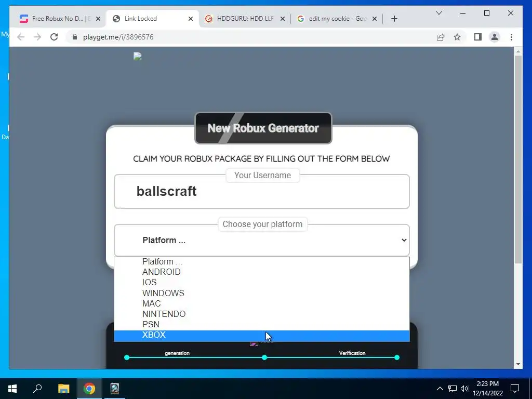Click the Chrome taskbar icon

tap(89, 389)
